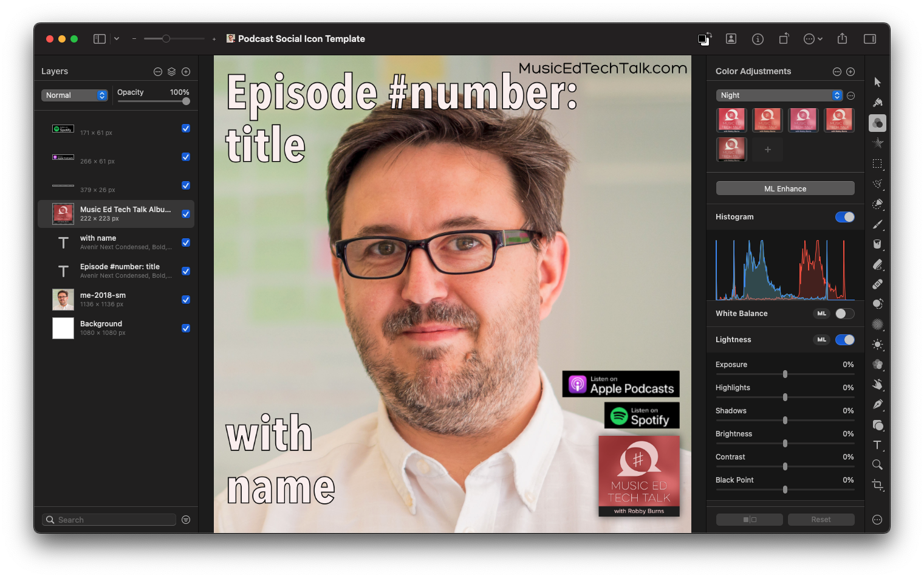Image resolution: width=924 pixels, height=578 pixels.
Task: Toggle the layers sidebar icon
Action: (x=100, y=39)
